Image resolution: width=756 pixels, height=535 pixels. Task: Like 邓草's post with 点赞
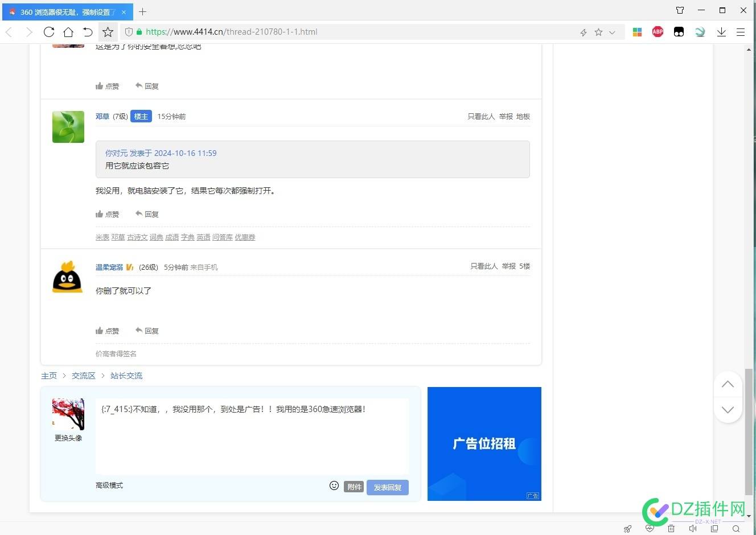pyautogui.click(x=107, y=214)
